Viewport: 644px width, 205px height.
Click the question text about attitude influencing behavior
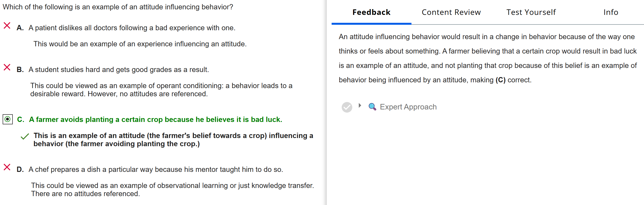(x=118, y=7)
